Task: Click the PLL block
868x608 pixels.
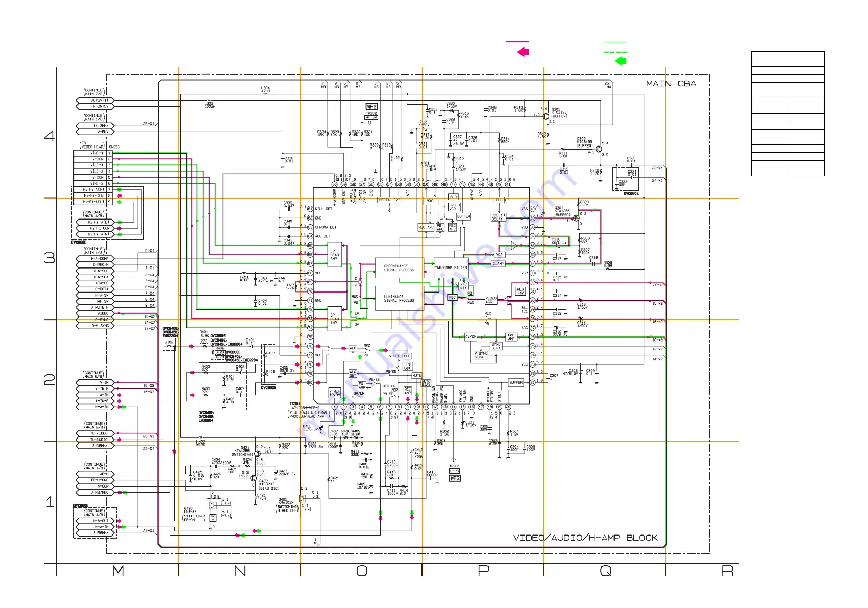Action: (x=499, y=200)
